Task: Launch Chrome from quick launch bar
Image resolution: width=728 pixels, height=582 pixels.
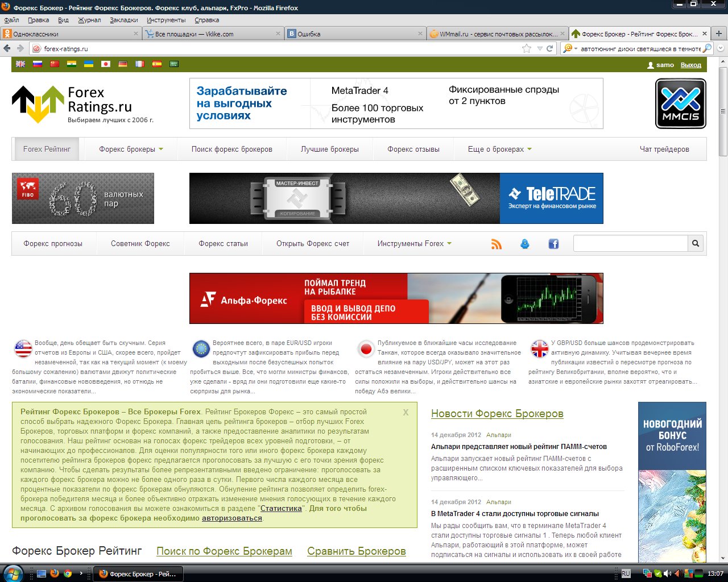Action: (68, 573)
